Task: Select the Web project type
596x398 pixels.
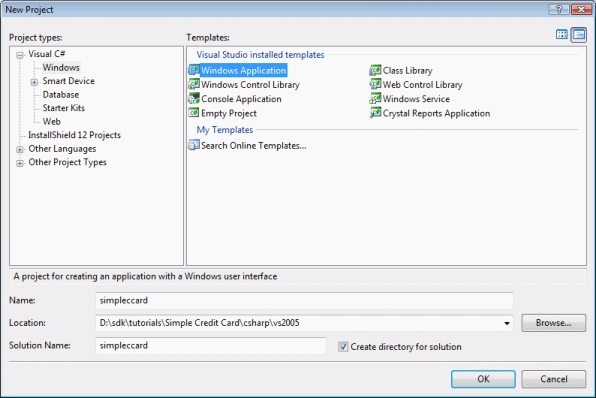Action: tap(51, 122)
